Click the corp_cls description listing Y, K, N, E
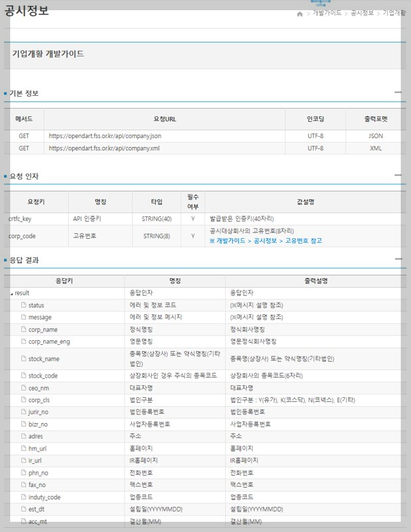The width and height of the screenshot is (411, 532). tap(293, 399)
